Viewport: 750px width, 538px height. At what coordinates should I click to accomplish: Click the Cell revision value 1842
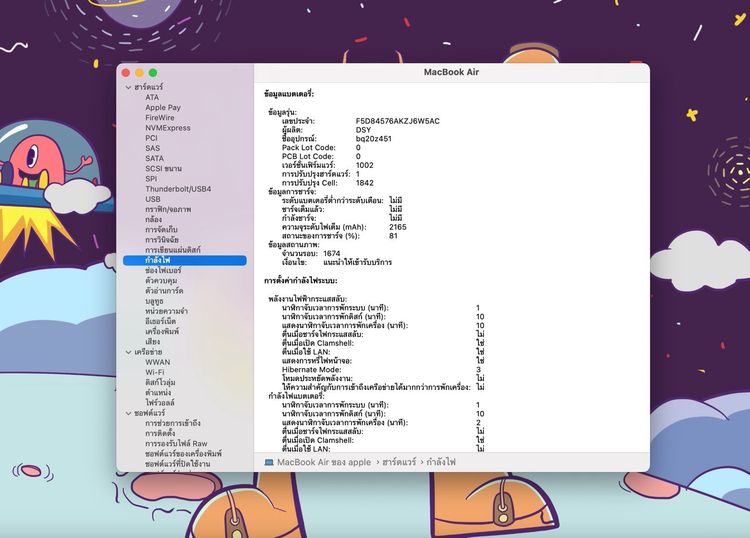(364, 183)
